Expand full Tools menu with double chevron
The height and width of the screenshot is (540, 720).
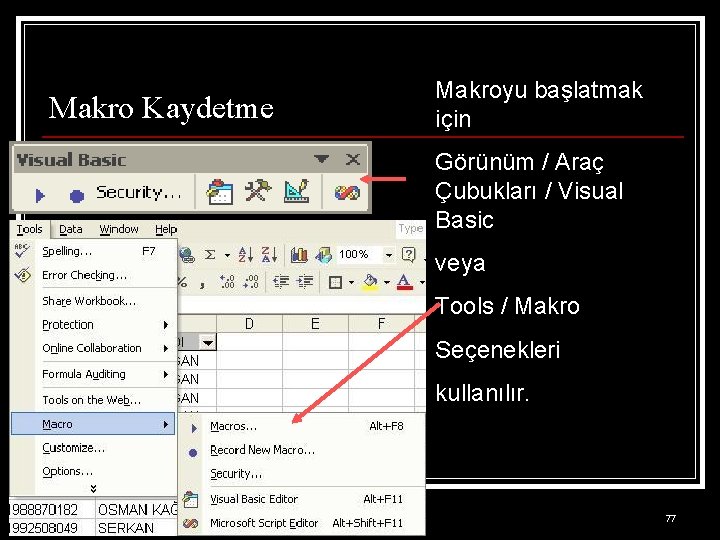93,489
